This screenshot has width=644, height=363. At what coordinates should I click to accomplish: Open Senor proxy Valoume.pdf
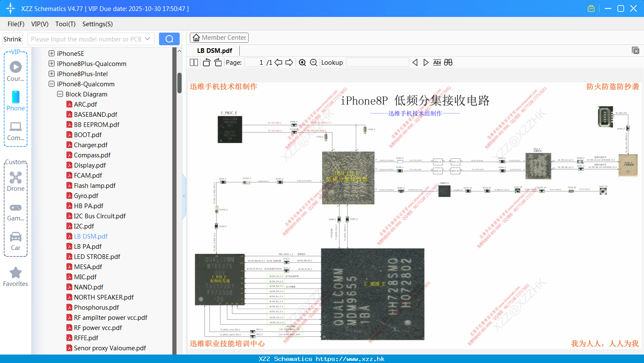coord(110,348)
